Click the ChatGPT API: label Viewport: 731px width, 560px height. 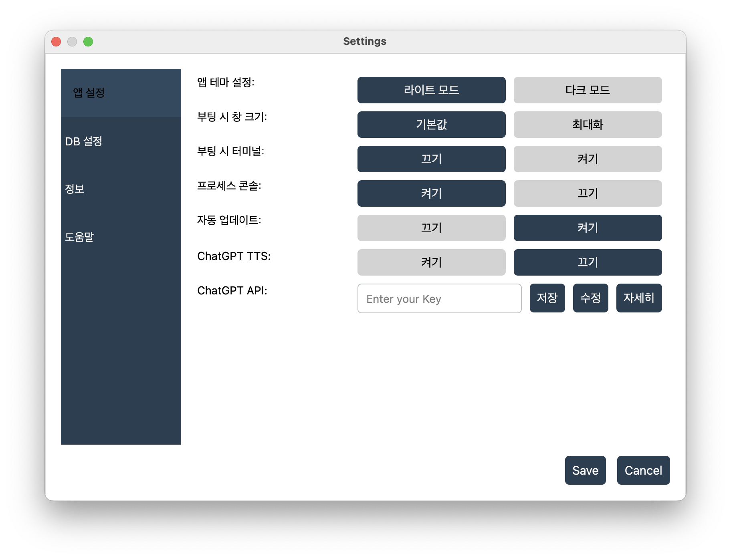point(232,290)
